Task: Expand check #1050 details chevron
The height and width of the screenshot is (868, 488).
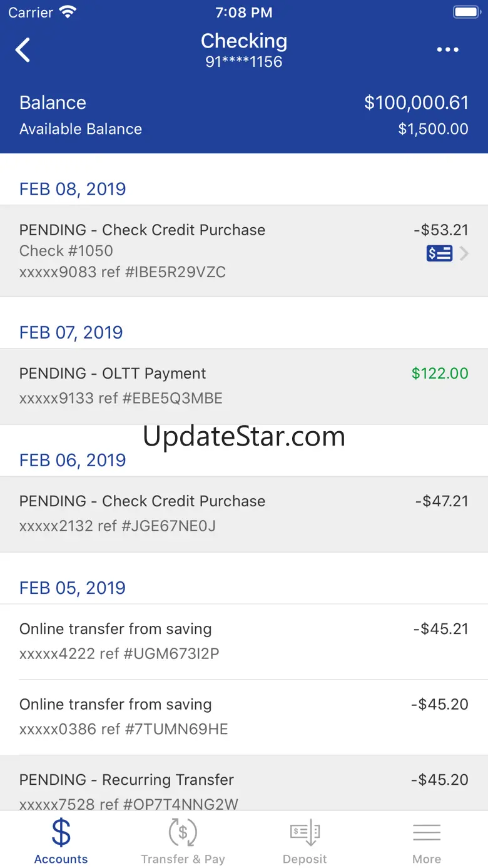Action: click(x=464, y=253)
